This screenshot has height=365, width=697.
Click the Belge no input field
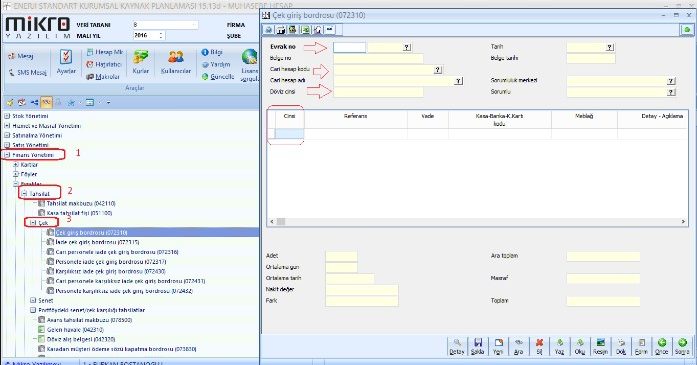click(378, 58)
